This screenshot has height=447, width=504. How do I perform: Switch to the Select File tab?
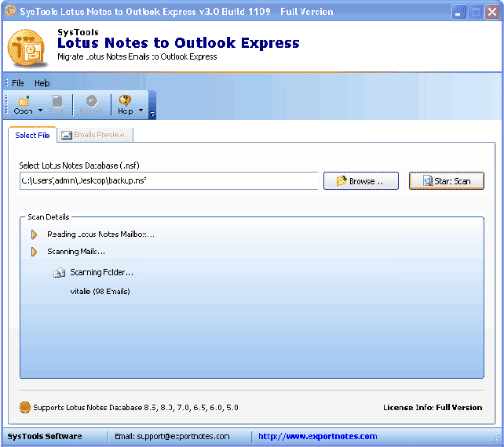(x=32, y=135)
